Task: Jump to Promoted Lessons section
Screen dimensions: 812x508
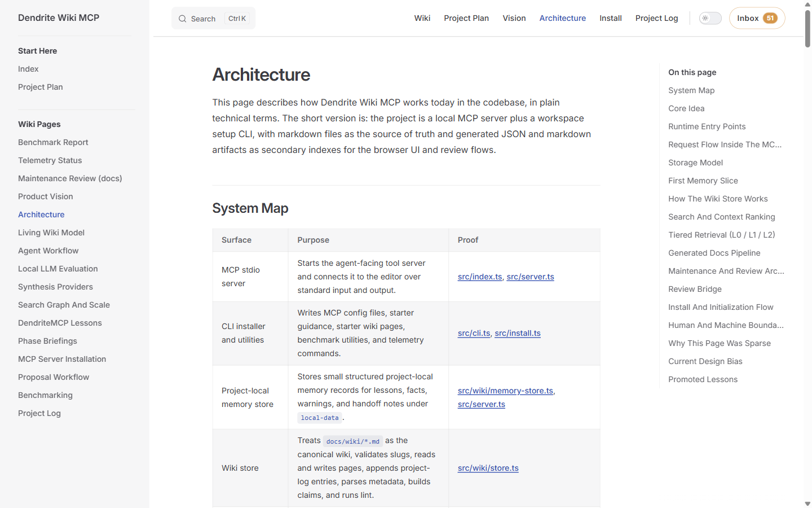Action: coord(703,379)
